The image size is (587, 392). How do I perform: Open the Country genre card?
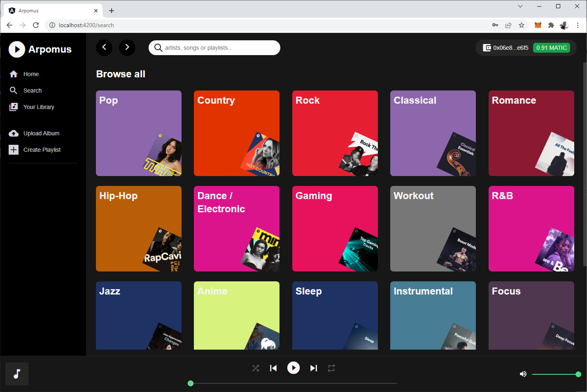pos(237,133)
